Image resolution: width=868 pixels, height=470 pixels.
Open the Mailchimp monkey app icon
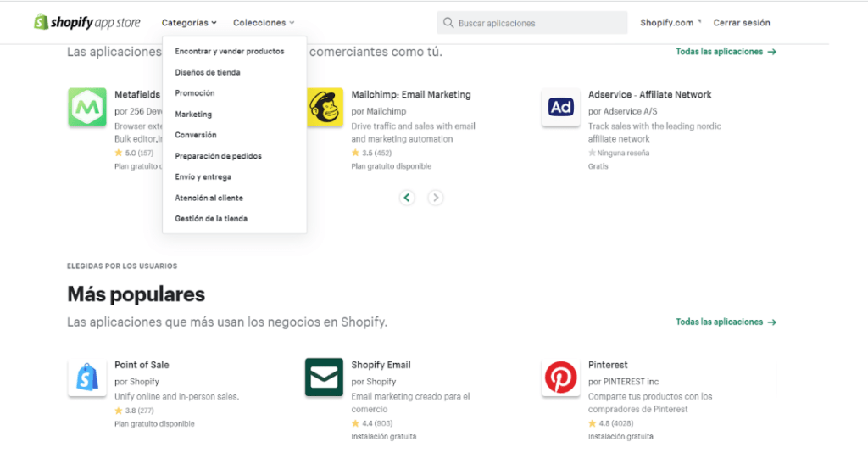pos(325,107)
